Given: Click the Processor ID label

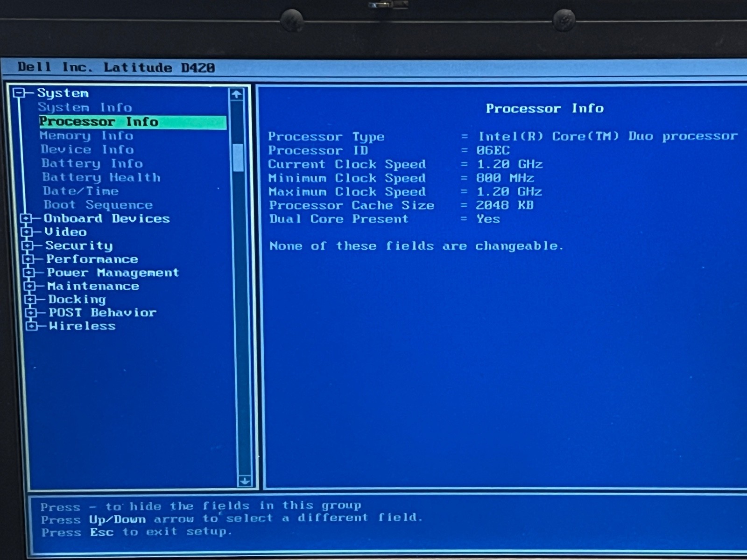Looking at the screenshot, I should [x=318, y=151].
